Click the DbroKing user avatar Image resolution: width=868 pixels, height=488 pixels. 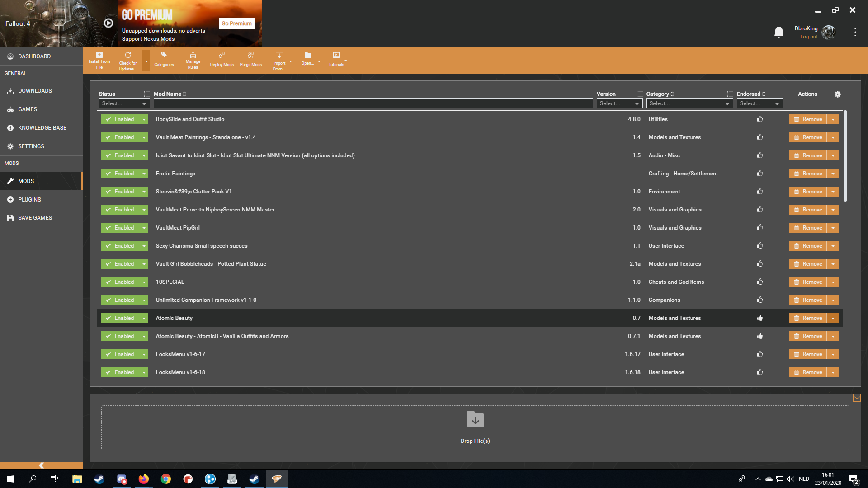(828, 32)
